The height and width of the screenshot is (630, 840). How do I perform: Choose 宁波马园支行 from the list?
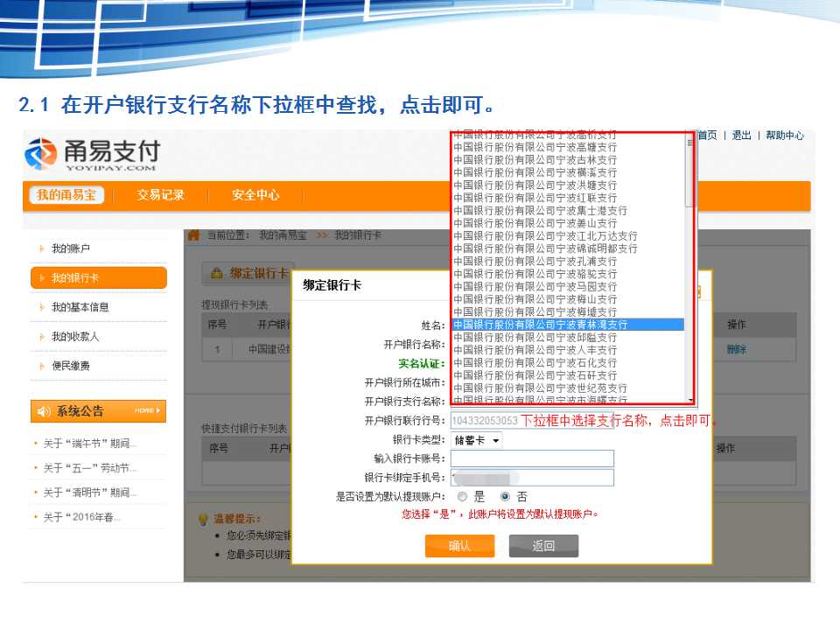pos(568,287)
